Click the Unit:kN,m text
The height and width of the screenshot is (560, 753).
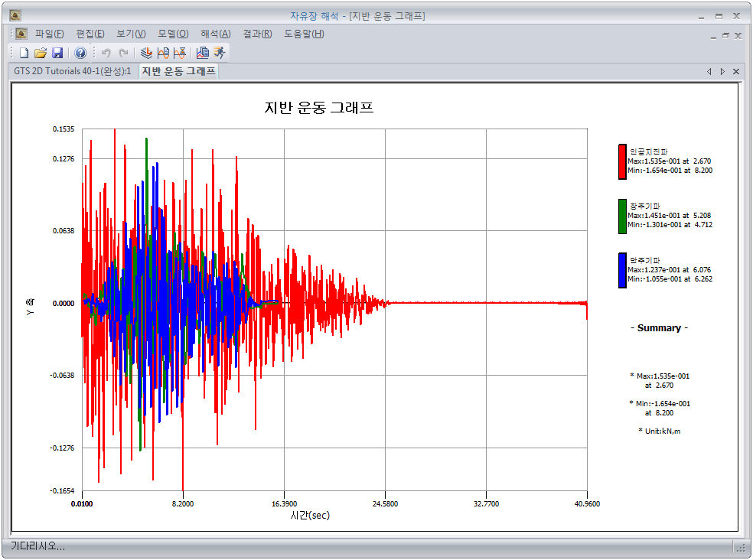tap(660, 431)
